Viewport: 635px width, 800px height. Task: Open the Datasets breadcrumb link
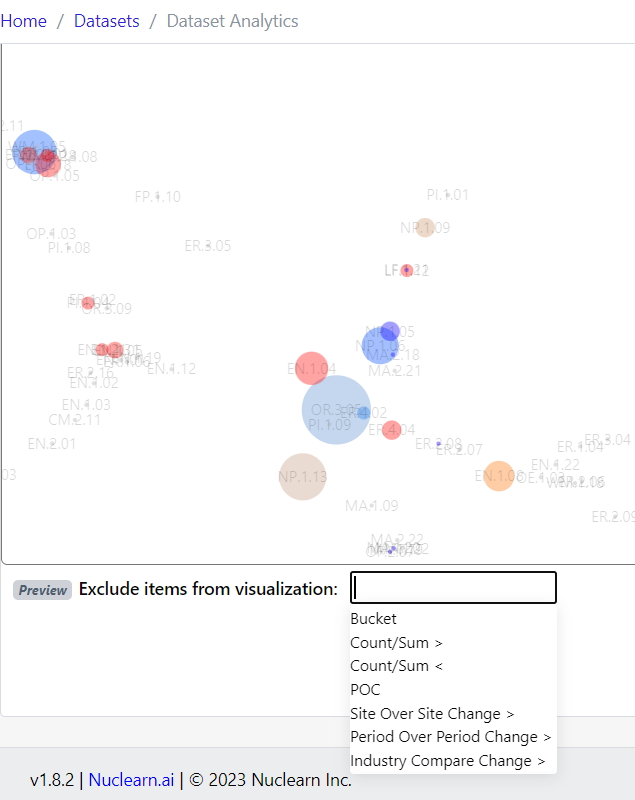[106, 20]
